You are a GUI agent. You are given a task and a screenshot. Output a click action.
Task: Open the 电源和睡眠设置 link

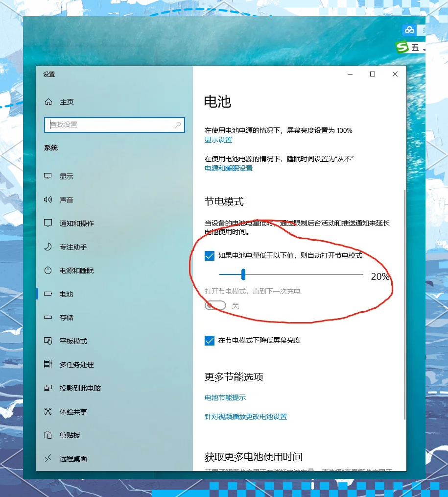coord(229,168)
